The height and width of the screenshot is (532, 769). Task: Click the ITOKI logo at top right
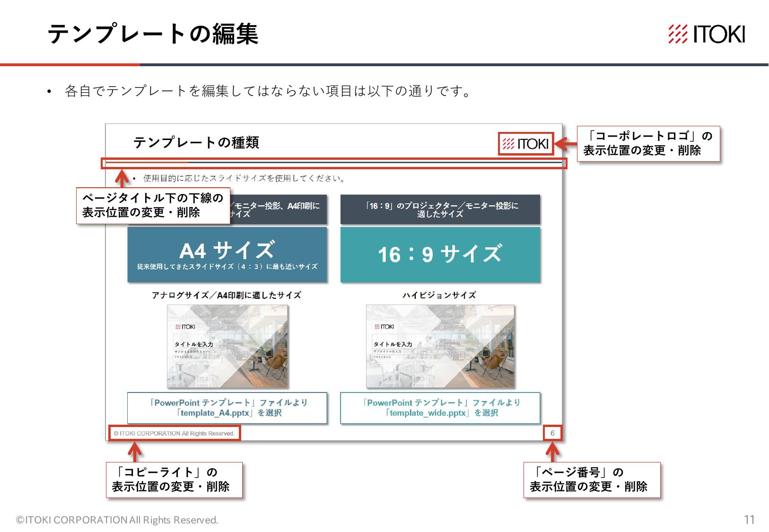coord(707,34)
